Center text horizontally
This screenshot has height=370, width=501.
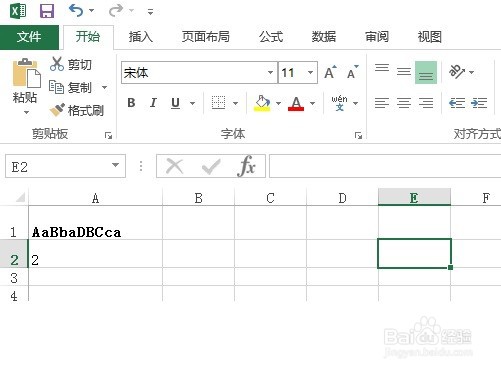(x=404, y=103)
